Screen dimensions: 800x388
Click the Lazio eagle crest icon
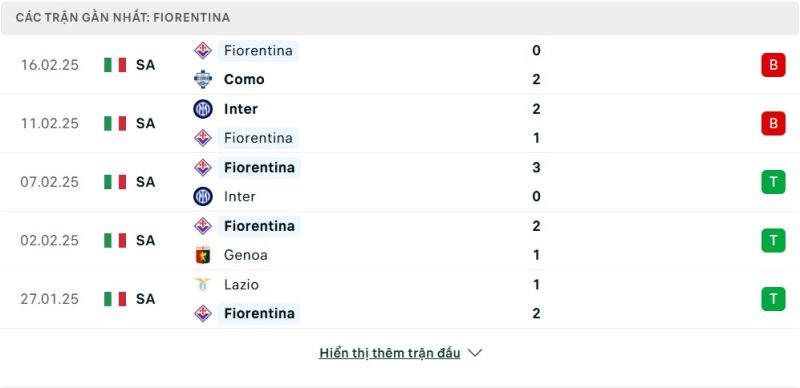click(203, 284)
